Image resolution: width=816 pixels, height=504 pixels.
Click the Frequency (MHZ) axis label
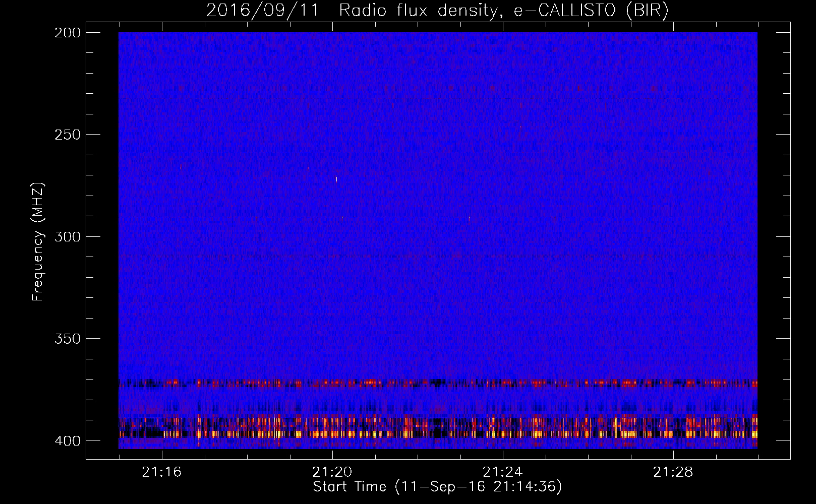pyautogui.click(x=38, y=241)
